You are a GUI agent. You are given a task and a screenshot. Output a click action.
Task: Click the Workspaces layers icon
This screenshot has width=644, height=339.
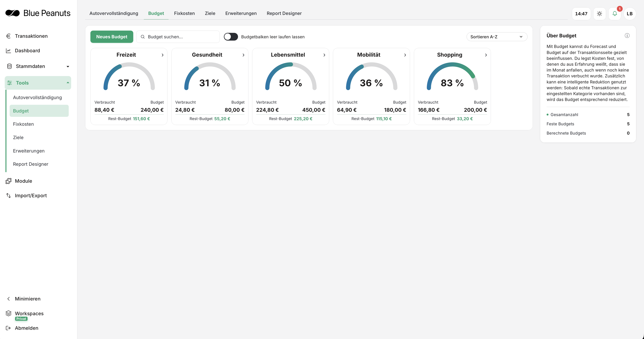[x=8, y=313]
